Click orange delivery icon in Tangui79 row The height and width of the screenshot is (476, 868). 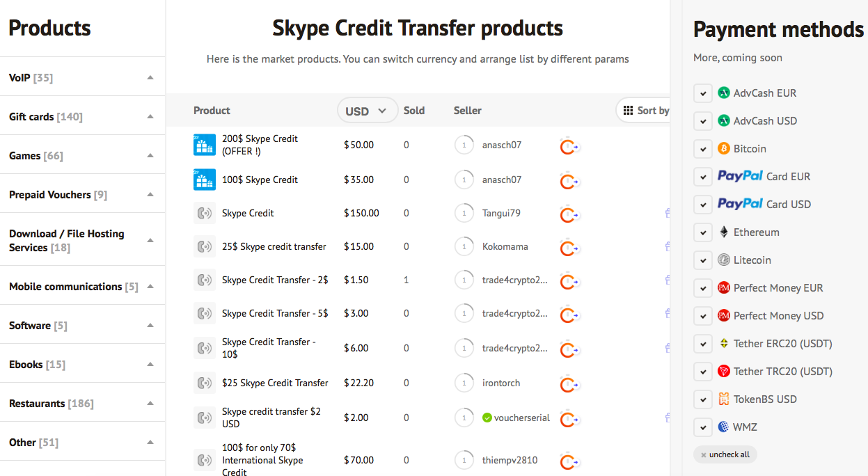click(570, 214)
